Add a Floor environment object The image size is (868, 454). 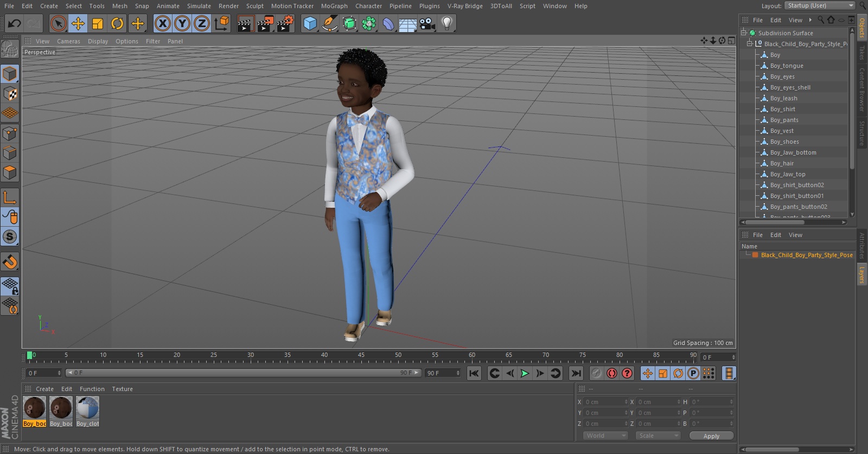tap(408, 23)
